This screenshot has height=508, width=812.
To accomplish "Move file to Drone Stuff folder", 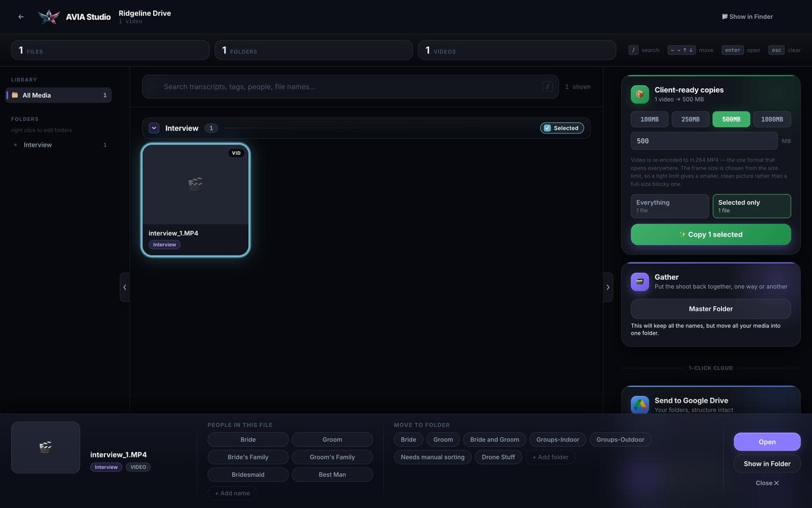I will [x=498, y=457].
